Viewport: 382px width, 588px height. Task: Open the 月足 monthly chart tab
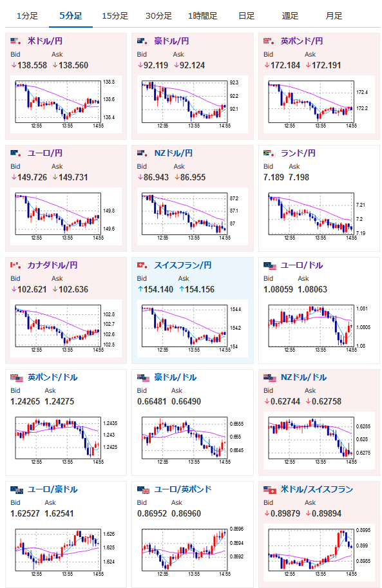tap(334, 15)
